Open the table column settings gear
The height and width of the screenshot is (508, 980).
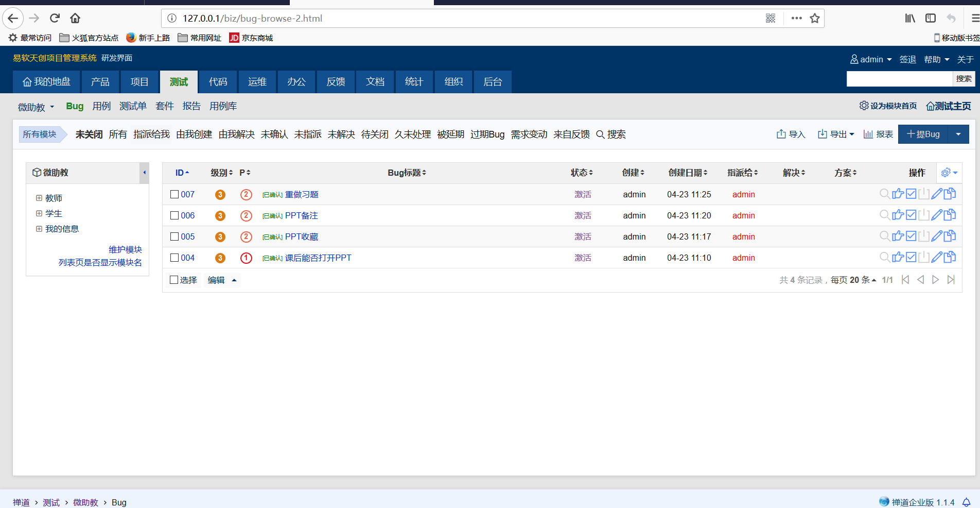coord(949,173)
